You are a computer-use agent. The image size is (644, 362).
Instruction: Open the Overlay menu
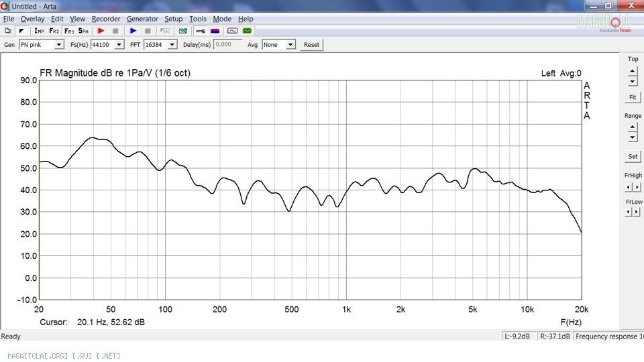pyautogui.click(x=32, y=19)
